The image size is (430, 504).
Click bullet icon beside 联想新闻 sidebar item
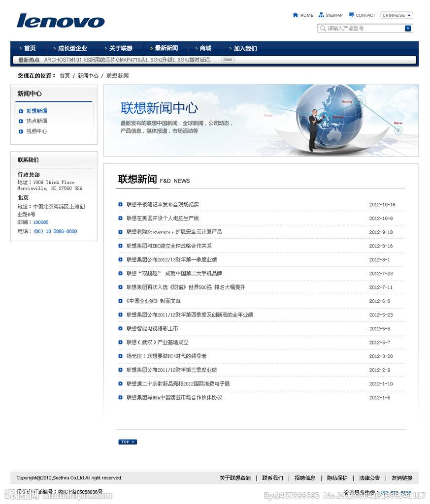point(21,111)
